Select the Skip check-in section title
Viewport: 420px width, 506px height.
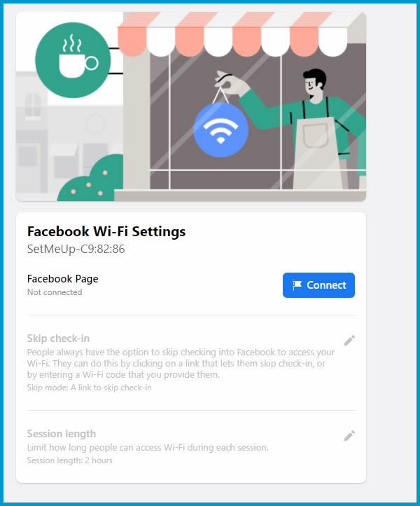58,339
